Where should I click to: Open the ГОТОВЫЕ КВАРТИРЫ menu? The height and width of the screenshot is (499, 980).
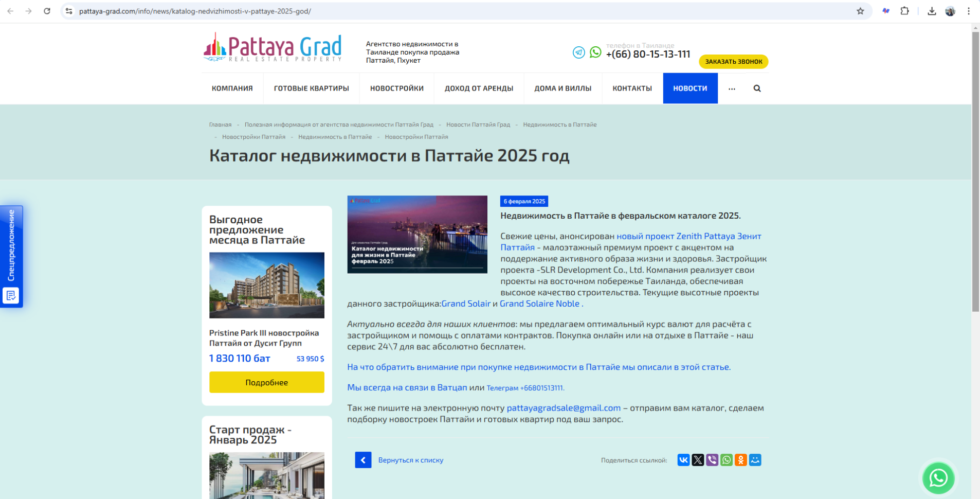312,88
